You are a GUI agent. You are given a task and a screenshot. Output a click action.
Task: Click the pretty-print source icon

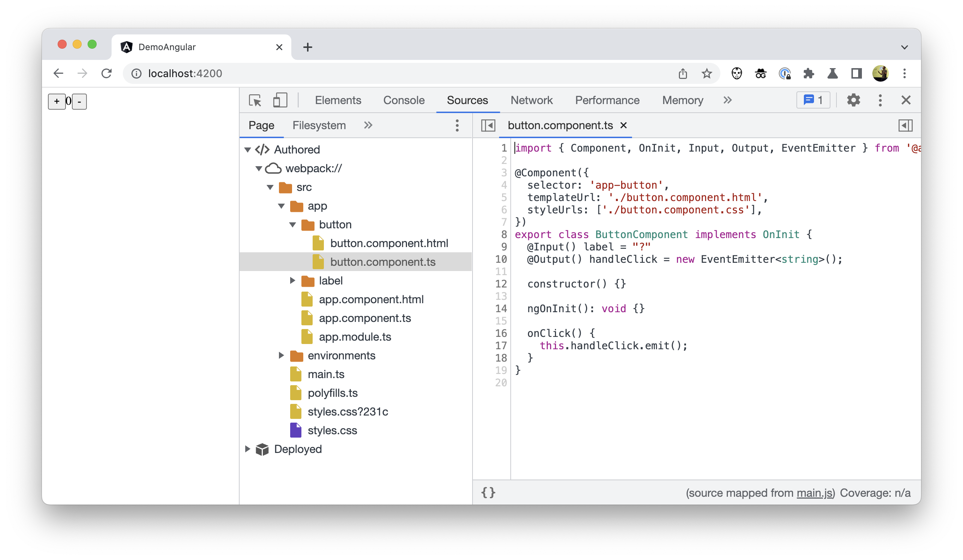(x=489, y=493)
